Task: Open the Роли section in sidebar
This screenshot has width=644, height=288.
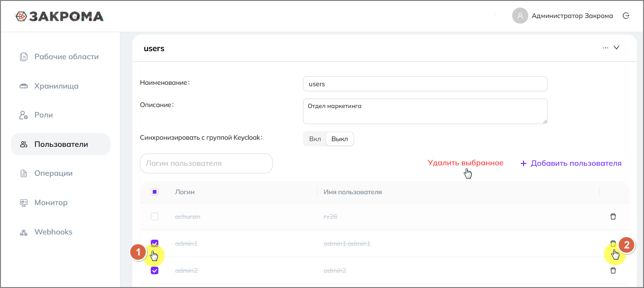Action: 44,115
